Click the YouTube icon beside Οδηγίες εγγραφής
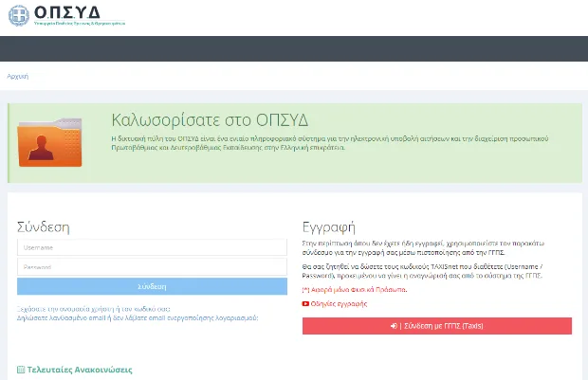 [305, 304]
